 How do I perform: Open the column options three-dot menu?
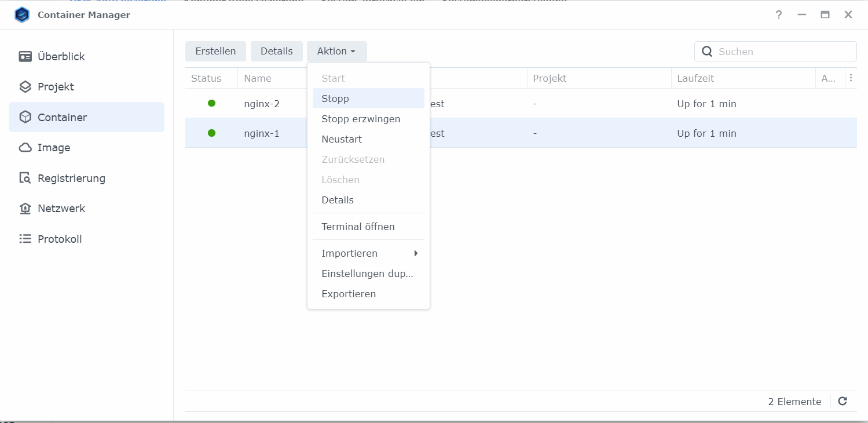pyautogui.click(x=851, y=78)
